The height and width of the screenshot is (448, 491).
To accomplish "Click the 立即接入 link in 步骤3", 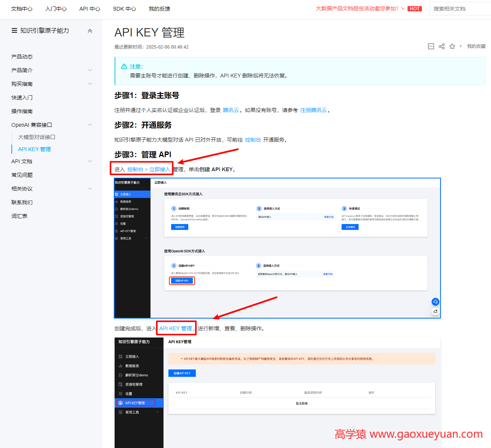I will pyautogui.click(x=160, y=169).
